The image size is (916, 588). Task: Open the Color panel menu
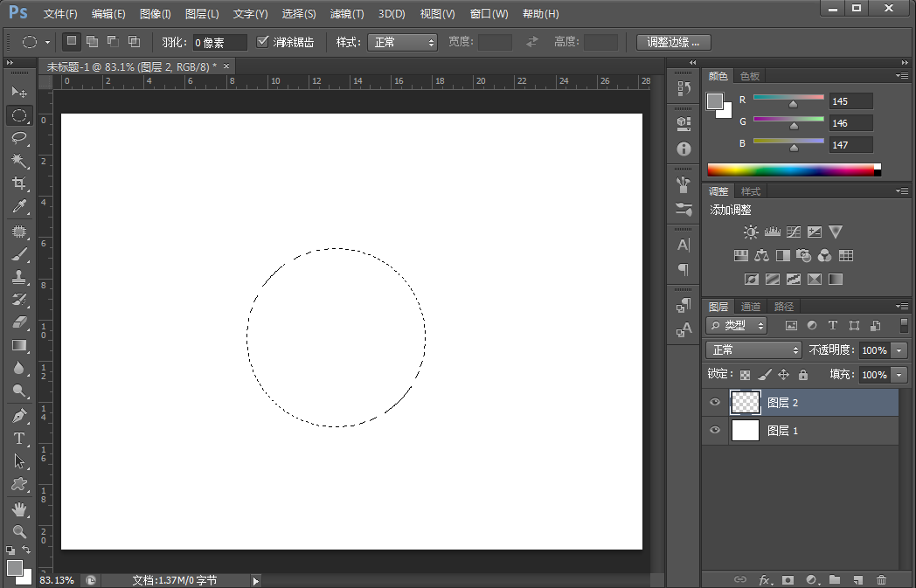point(902,75)
